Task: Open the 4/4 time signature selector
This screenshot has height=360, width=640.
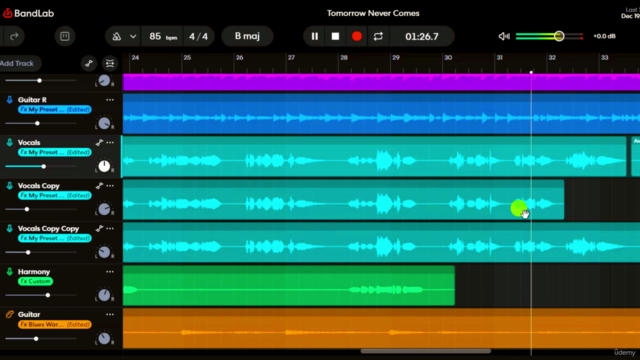Action: (x=198, y=36)
